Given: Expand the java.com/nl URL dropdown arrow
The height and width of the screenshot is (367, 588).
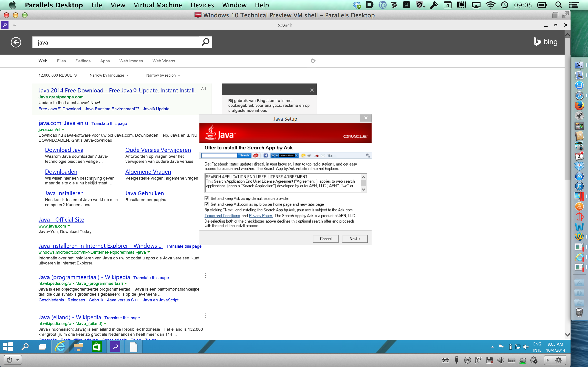Looking at the screenshot, I should [63, 130].
